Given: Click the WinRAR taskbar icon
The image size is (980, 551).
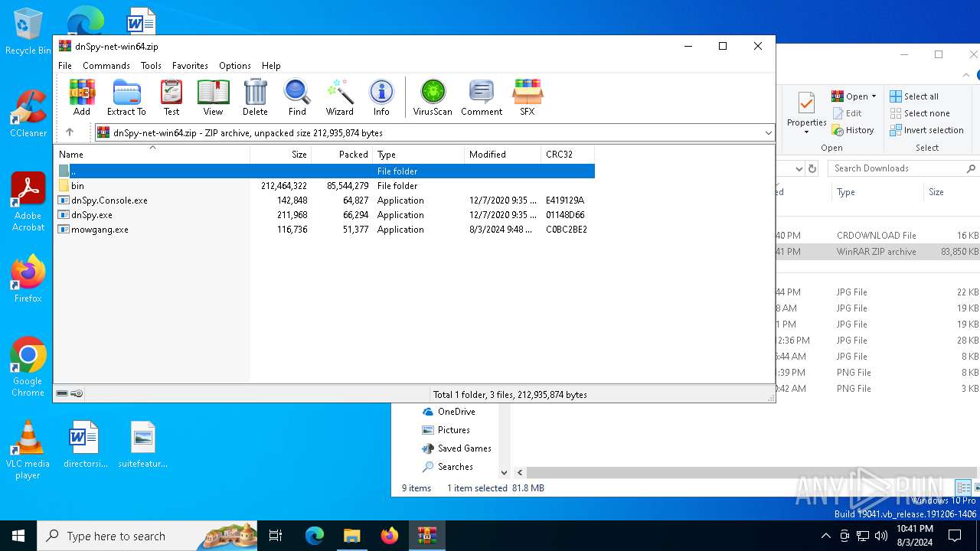Looking at the screenshot, I should click(426, 536).
